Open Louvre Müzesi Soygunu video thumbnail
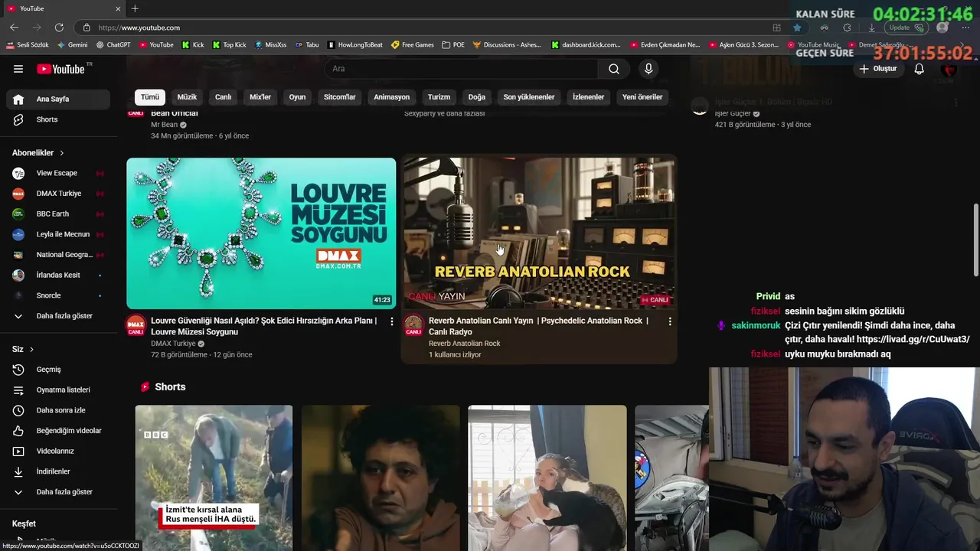 point(261,233)
